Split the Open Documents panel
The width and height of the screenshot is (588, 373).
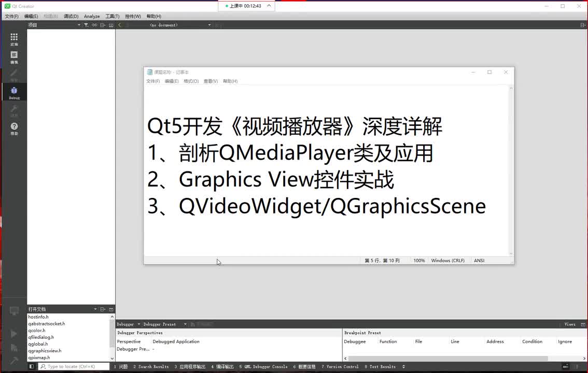coord(103,309)
